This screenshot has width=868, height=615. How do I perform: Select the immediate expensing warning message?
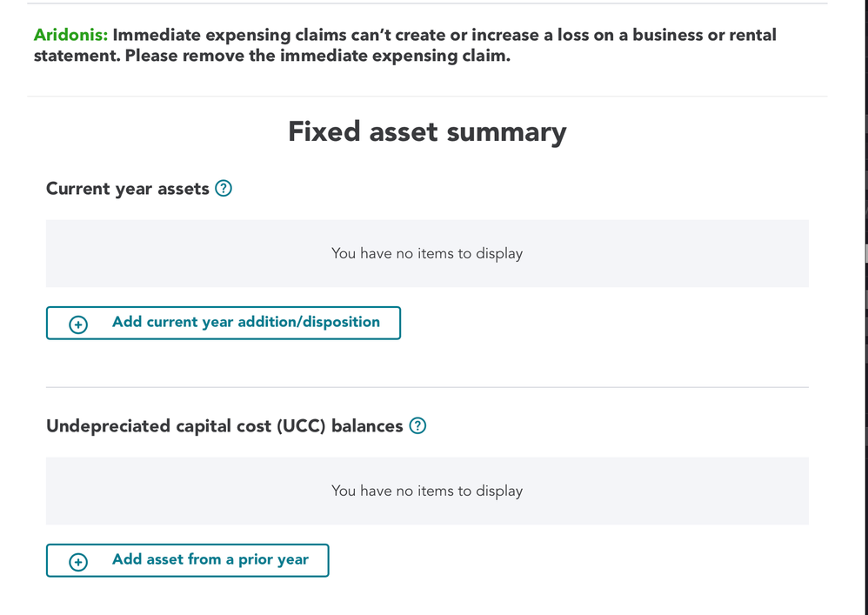coord(404,45)
